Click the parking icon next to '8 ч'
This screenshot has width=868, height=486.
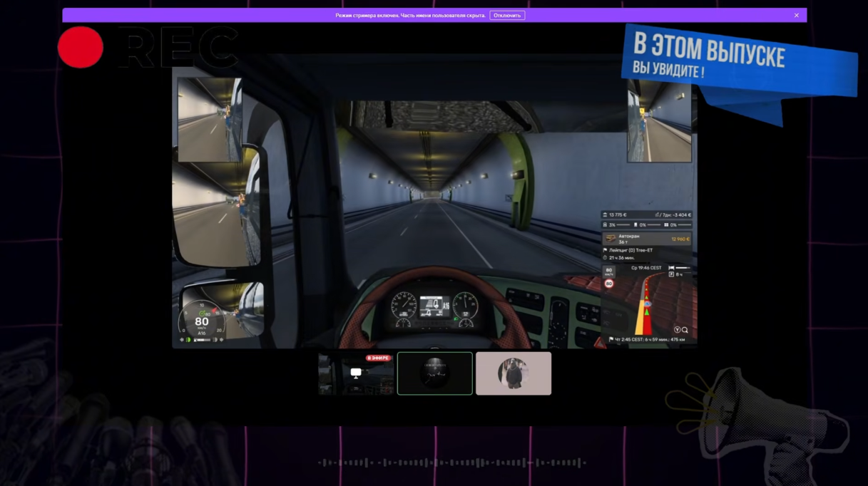coord(671,274)
